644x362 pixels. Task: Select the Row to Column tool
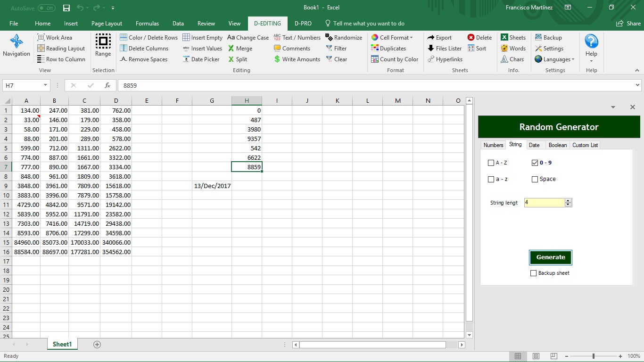61,59
